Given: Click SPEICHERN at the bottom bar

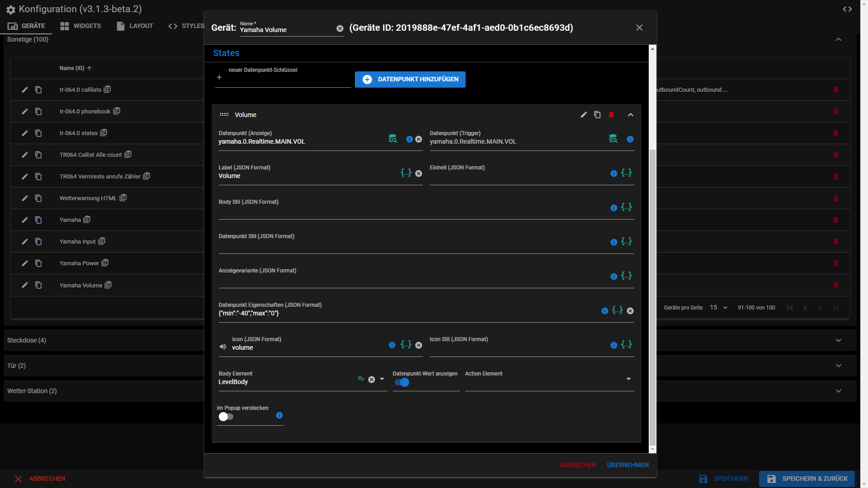Looking at the screenshot, I should [x=723, y=479].
